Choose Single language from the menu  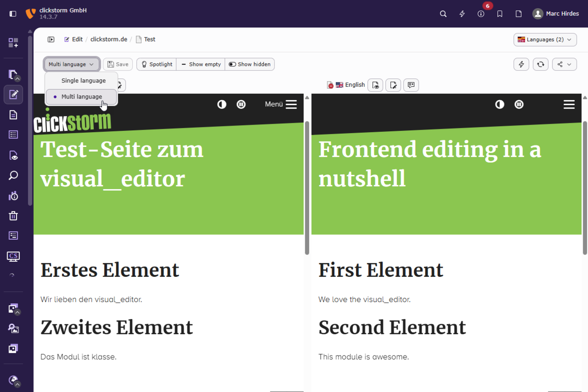point(82,81)
